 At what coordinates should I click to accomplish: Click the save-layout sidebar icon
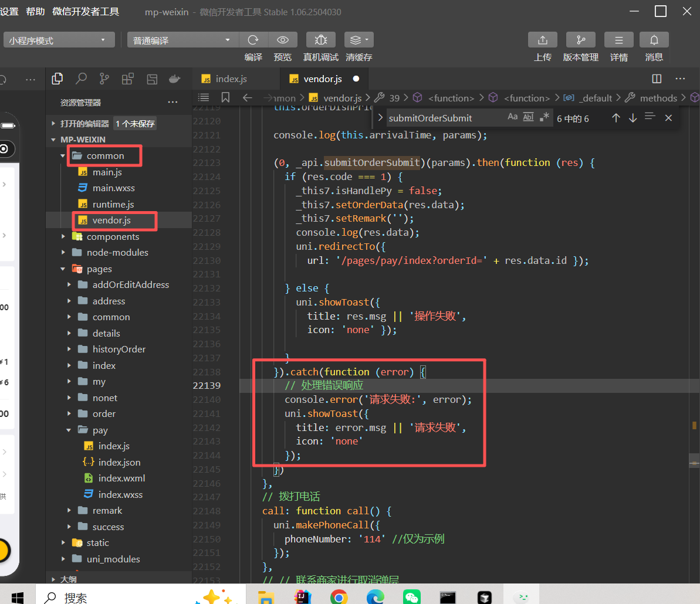(152, 79)
